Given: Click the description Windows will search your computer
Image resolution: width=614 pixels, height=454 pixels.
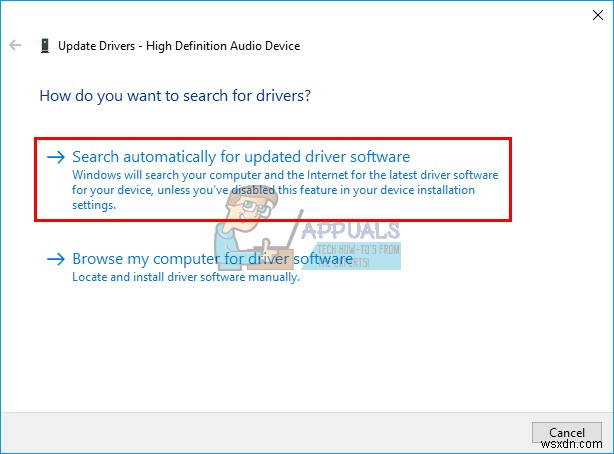Looking at the screenshot, I should [285, 190].
